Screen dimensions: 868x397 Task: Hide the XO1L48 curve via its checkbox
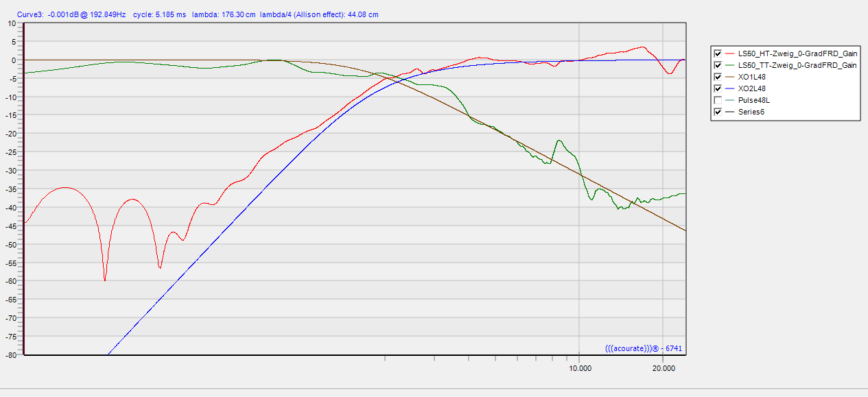click(718, 77)
